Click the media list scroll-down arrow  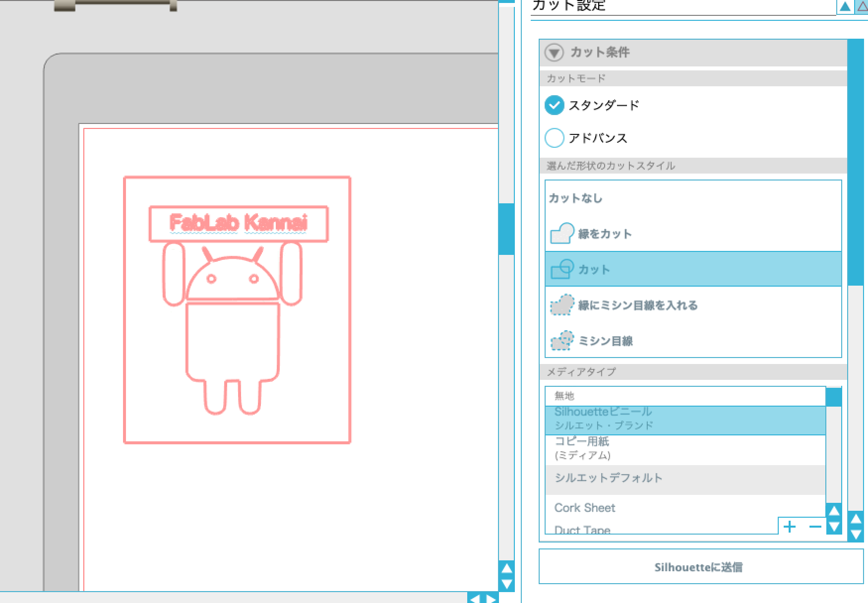pos(834,526)
